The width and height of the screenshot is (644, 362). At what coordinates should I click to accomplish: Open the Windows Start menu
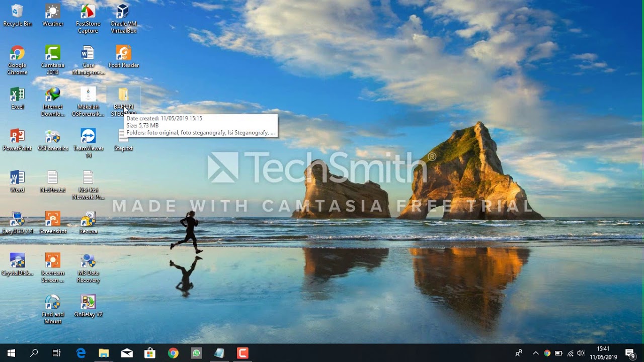[11, 353]
